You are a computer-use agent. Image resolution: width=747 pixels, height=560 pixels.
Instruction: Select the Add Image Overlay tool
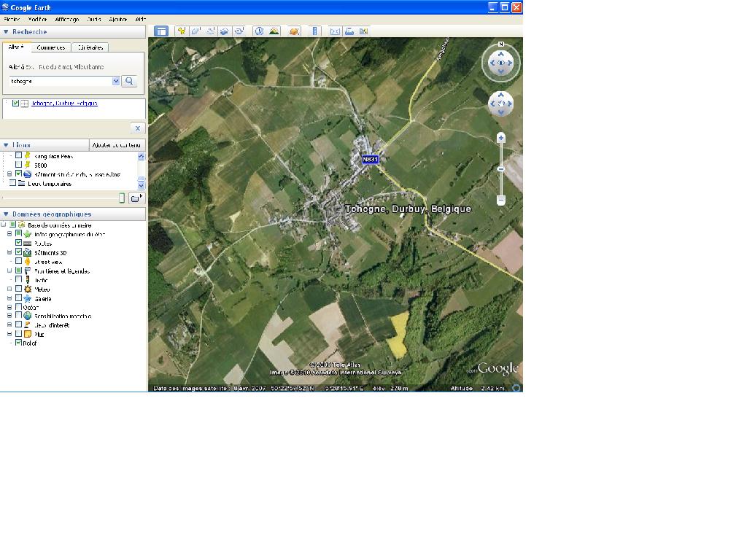pos(225,31)
